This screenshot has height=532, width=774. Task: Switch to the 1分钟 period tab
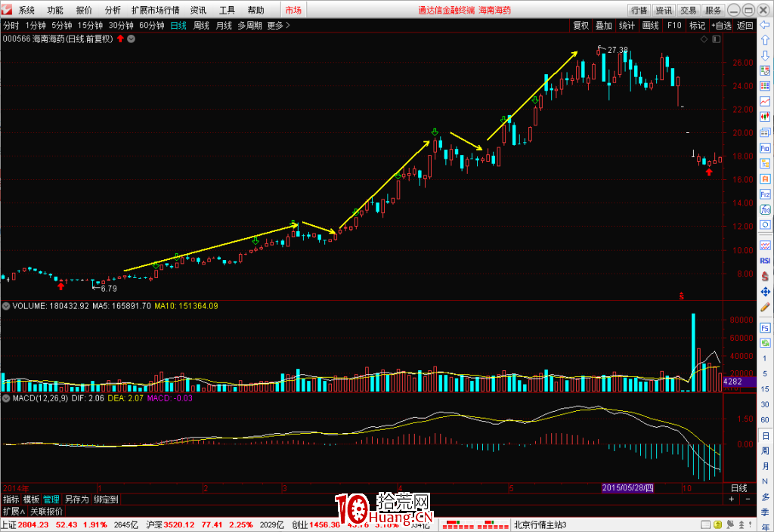click(x=36, y=25)
